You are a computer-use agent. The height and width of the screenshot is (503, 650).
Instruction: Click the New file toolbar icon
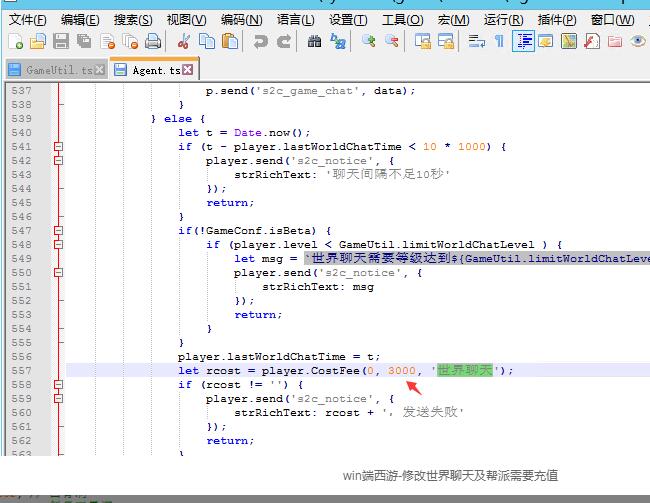tap(16, 41)
